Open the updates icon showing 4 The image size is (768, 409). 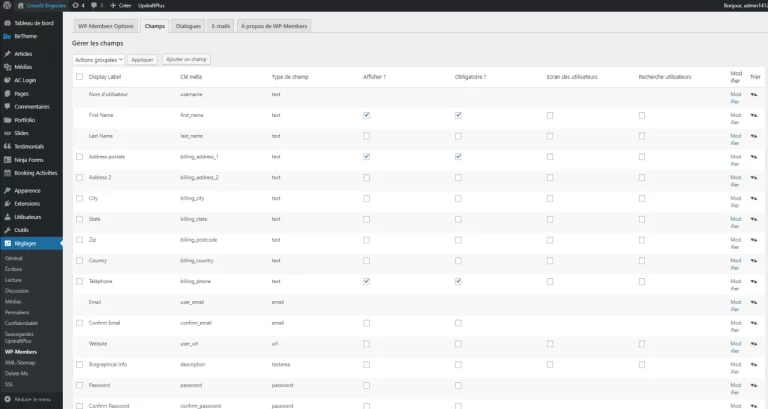[x=75, y=5]
